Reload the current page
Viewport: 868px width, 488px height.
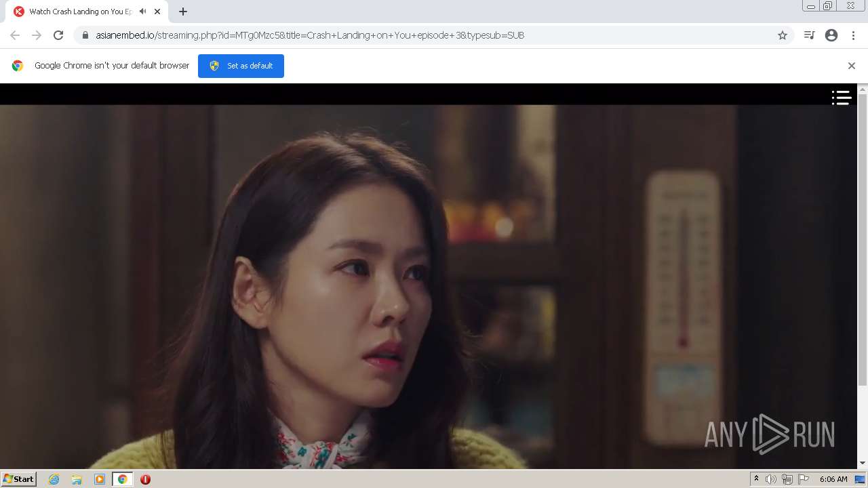pos(58,35)
